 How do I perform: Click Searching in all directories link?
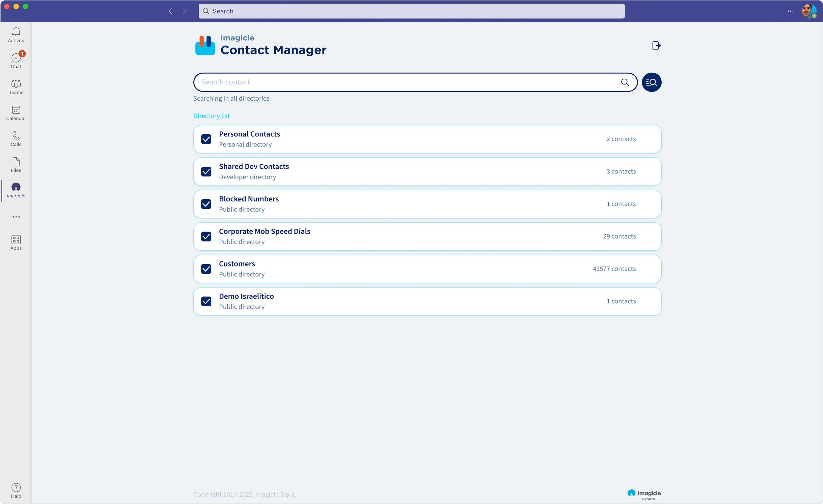click(231, 98)
